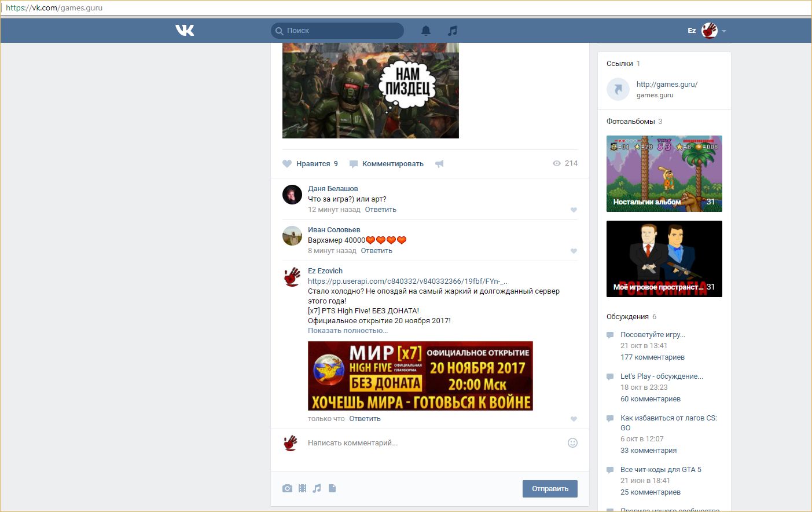Open the emoji smiley picker

[x=572, y=442]
